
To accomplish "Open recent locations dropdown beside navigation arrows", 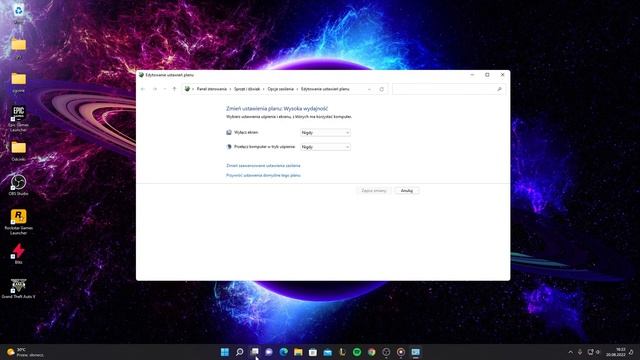I will coord(165,89).
